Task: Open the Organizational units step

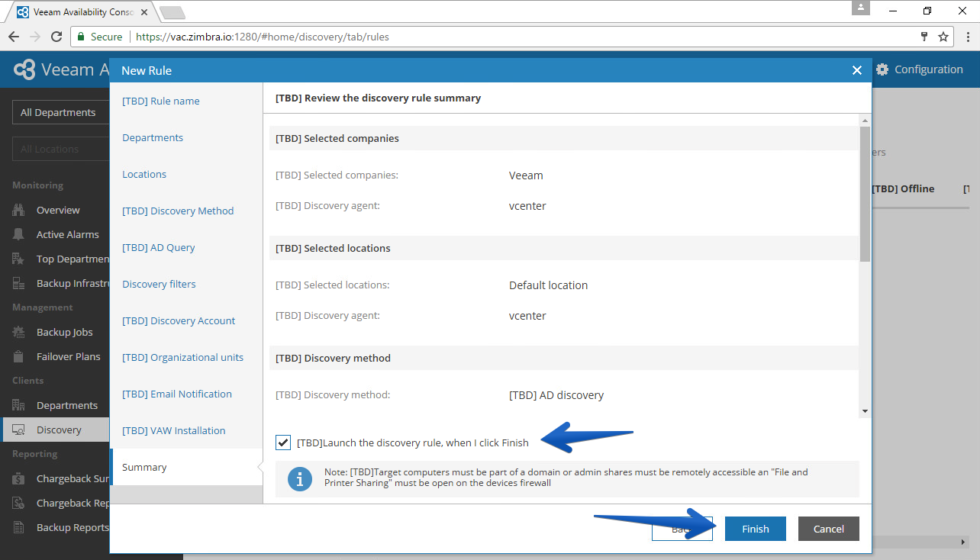Action: click(183, 357)
